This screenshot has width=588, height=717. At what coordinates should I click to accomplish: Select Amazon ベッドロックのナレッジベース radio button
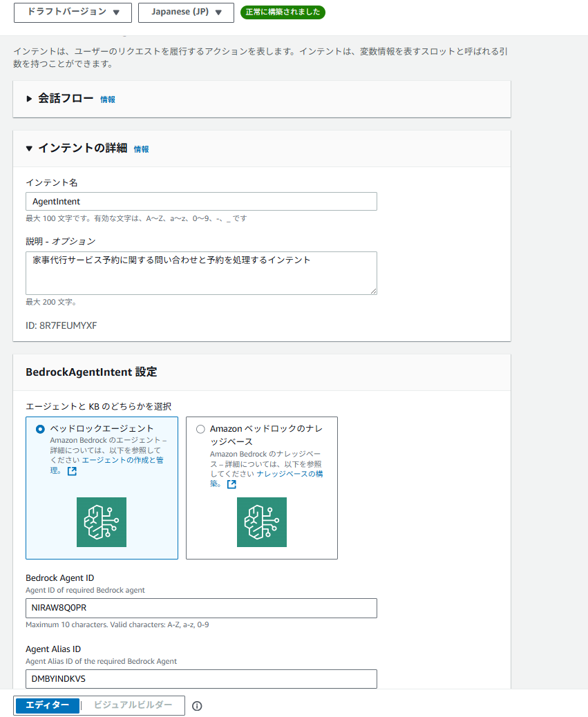tap(200, 429)
